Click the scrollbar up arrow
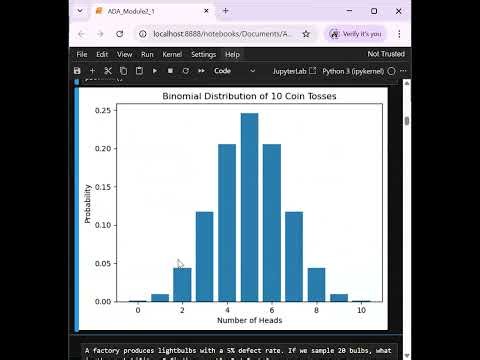Image resolution: width=480 pixels, height=360 pixels. pos(407,84)
